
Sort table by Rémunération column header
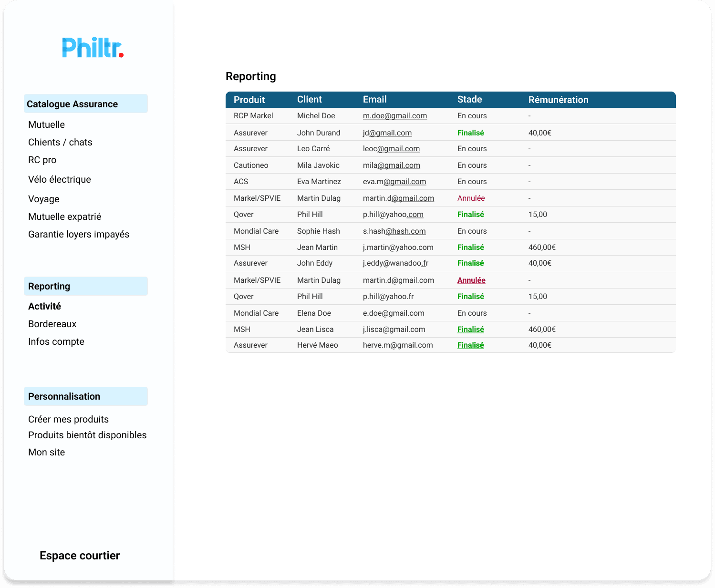(x=558, y=100)
